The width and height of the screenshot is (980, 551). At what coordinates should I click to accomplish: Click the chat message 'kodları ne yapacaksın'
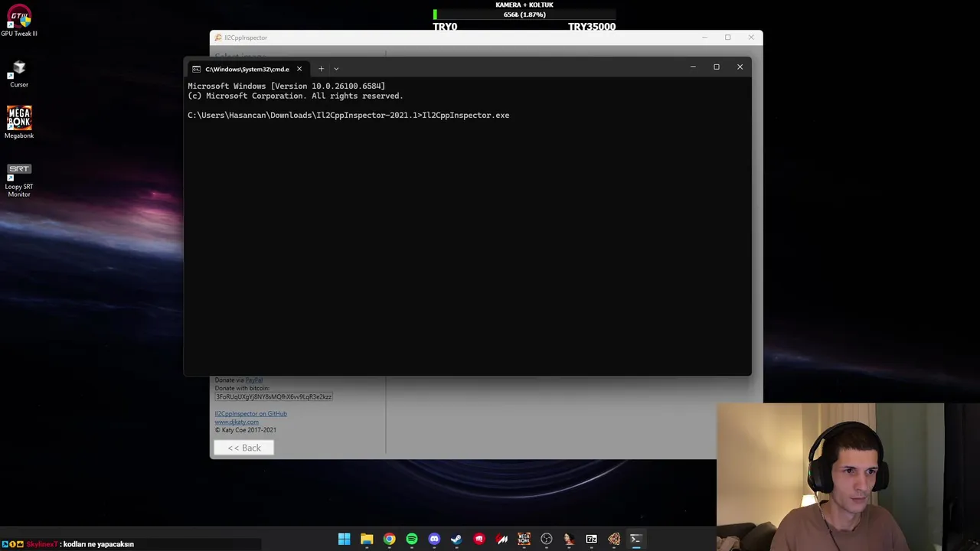(99, 544)
